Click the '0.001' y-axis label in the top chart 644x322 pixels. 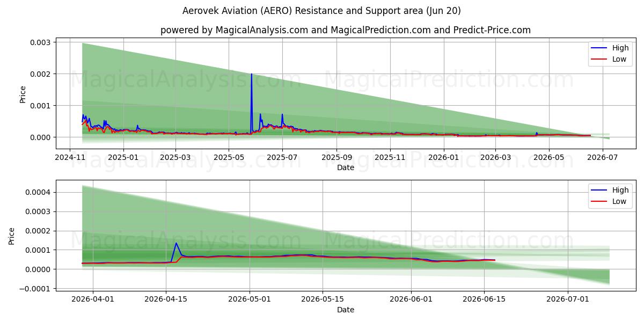[41, 105]
